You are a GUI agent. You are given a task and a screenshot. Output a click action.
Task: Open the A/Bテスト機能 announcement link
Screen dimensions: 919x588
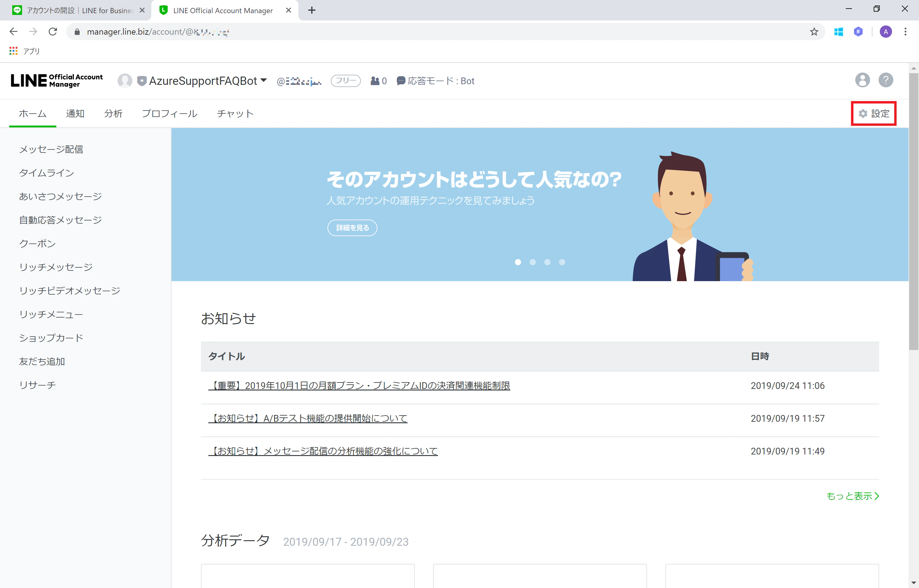(x=308, y=418)
